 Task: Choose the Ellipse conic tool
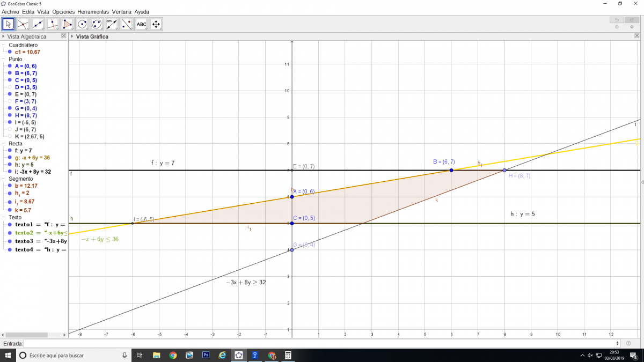tap(97, 24)
